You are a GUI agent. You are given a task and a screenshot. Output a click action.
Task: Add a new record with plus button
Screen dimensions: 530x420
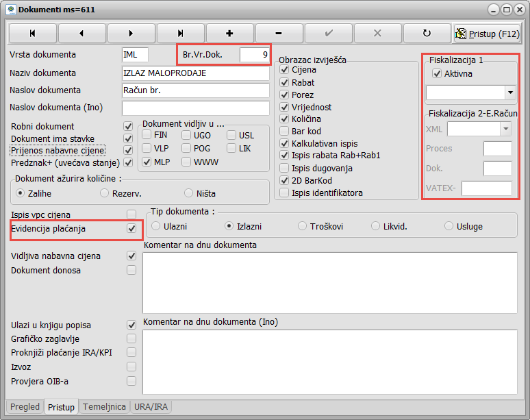(229, 33)
